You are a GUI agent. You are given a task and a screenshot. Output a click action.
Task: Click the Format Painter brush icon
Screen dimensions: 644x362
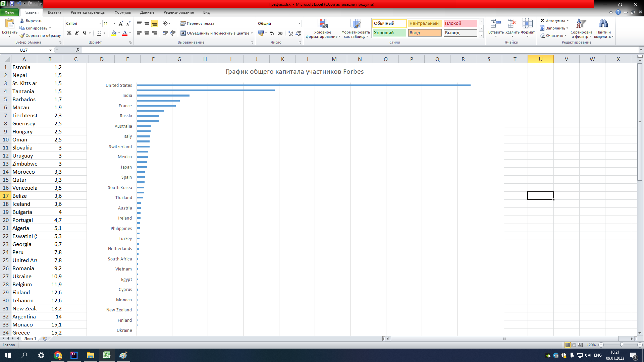[x=22, y=36]
